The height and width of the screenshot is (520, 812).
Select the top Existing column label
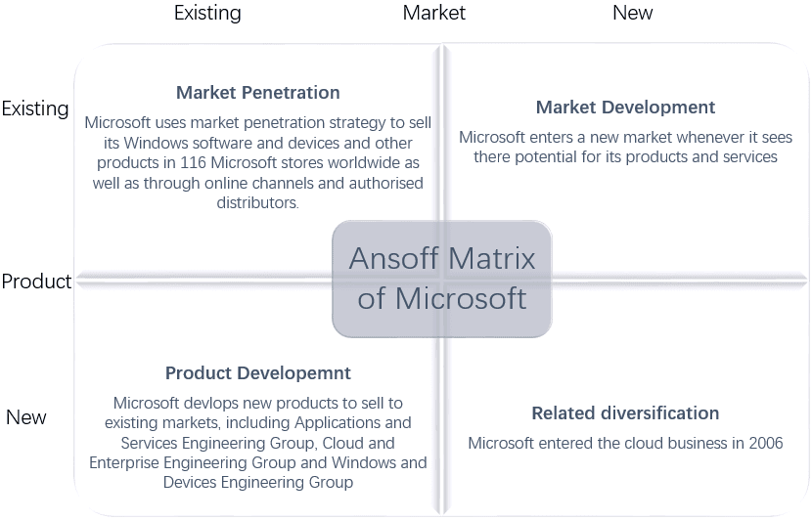[207, 13]
